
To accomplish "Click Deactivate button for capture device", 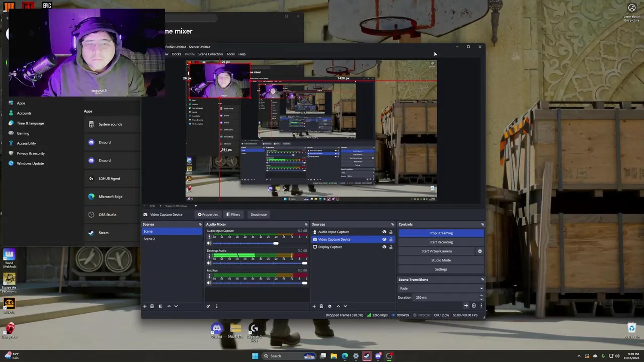I will point(259,215).
